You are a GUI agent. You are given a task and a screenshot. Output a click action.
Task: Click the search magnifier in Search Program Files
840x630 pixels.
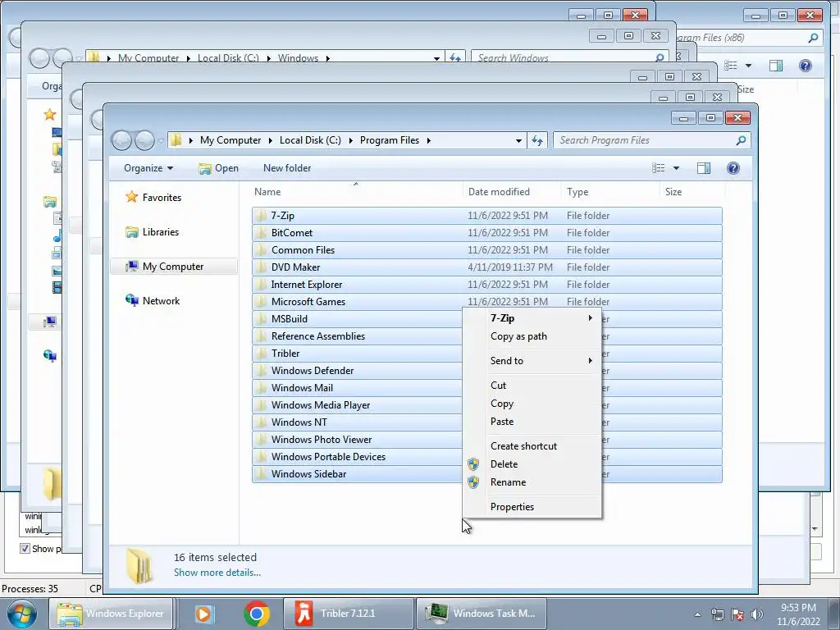point(741,140)
